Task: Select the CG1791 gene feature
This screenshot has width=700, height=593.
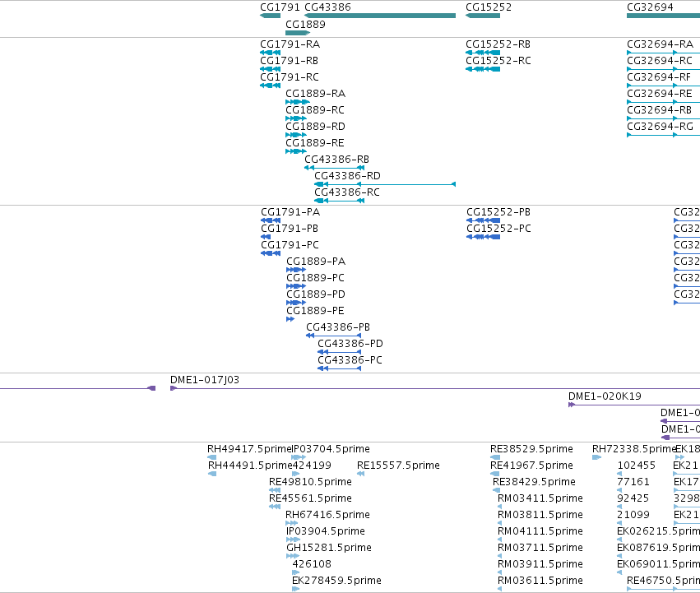Action: click(x=270, y=16)
